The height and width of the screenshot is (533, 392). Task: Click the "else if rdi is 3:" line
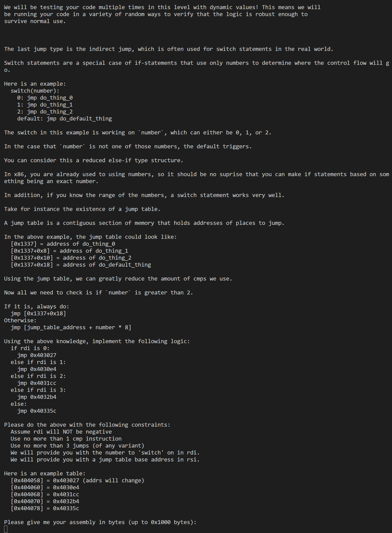point(38,390)
